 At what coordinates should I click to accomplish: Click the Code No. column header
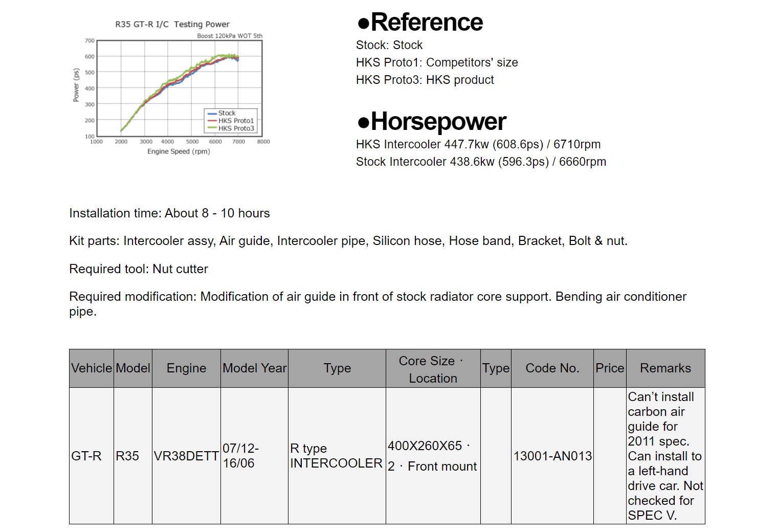tap(552, 368)
